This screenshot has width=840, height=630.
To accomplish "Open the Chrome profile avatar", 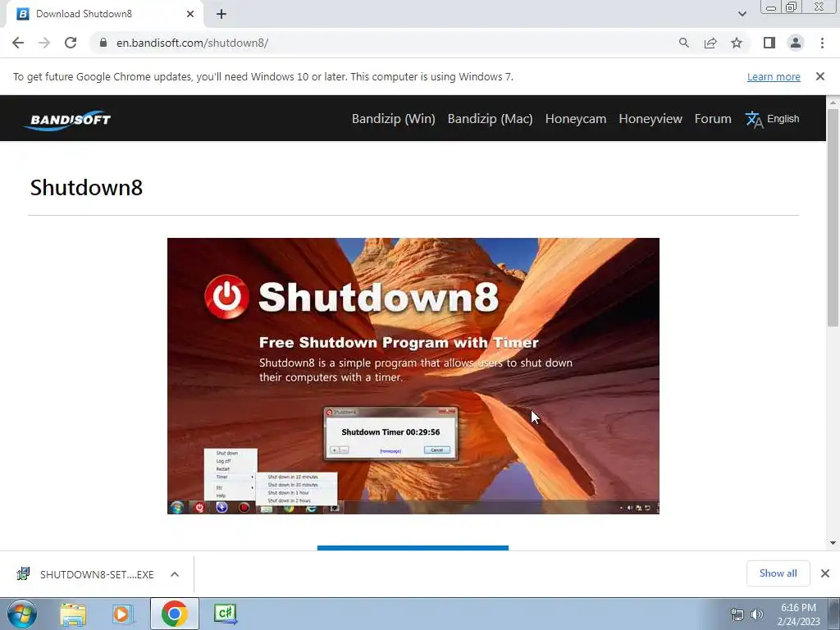I will pyautogui.click(x=796, y=43).
